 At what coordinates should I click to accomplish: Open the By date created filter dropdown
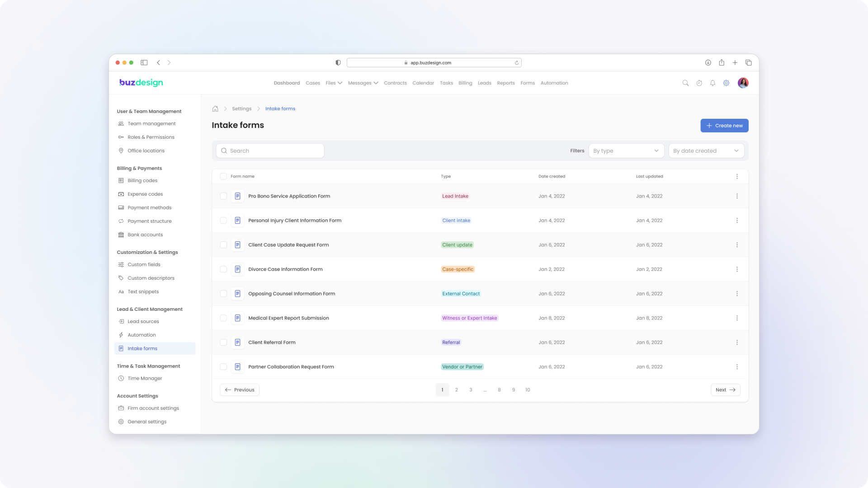pyautogui.click(x=706, y=151)
